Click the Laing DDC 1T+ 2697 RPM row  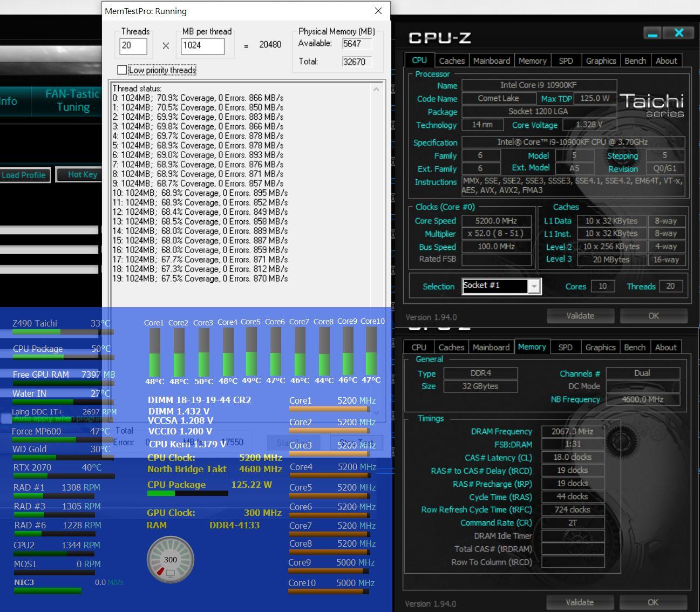pyautogui.click(x=64, y=412)
